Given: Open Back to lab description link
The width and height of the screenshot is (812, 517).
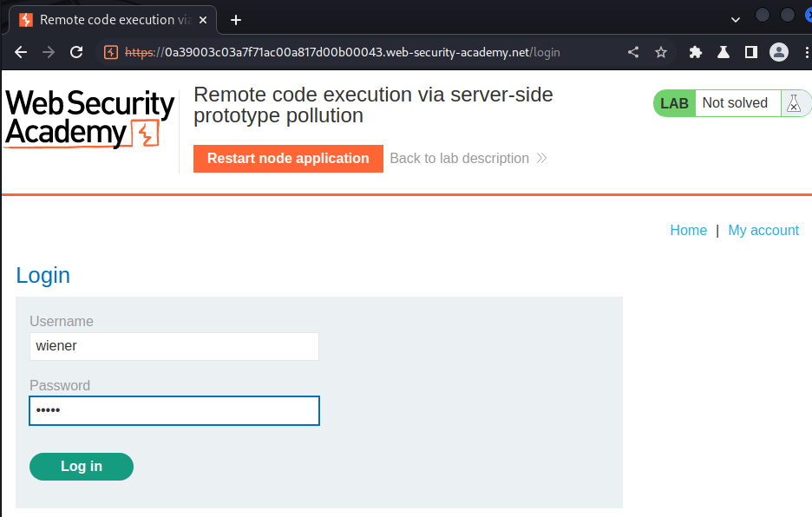Looking at the screenshot, I should (x=468, y=159).
